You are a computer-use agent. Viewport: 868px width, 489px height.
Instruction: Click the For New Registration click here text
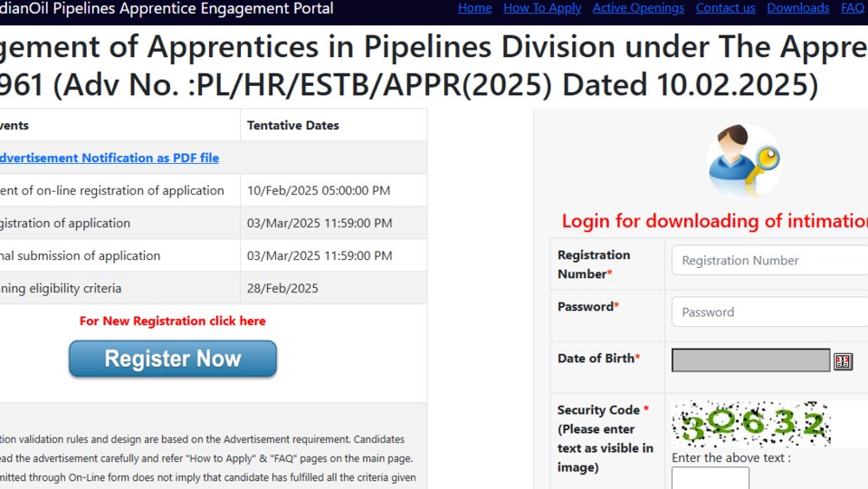(x=172, y=321)
